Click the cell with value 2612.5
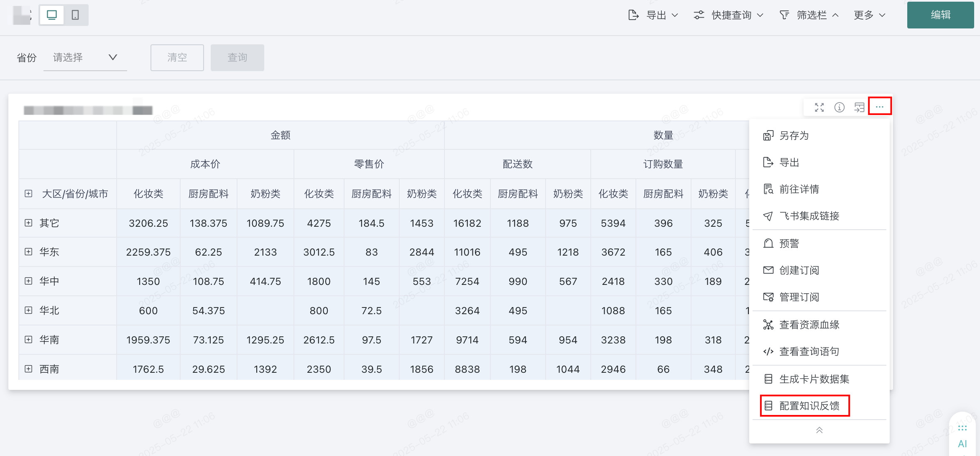Viewport: 980px width, 456px height. click(319, 340)
